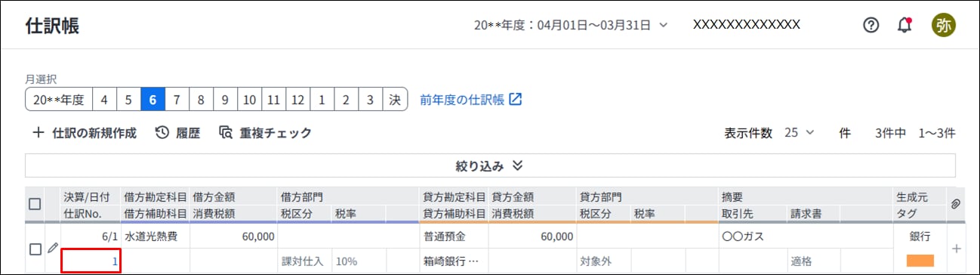Expand the fiscal year period dropdown
The image size is (980, 275).
click(571, 25)
